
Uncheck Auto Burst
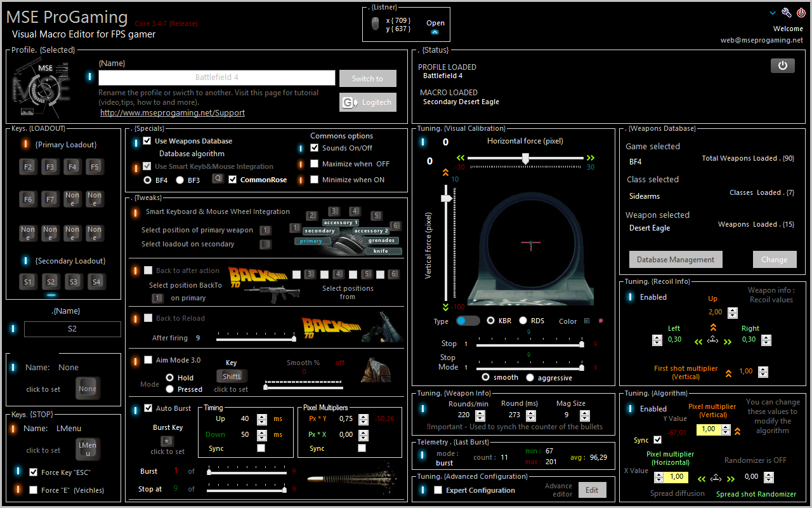tap(148, 408)
